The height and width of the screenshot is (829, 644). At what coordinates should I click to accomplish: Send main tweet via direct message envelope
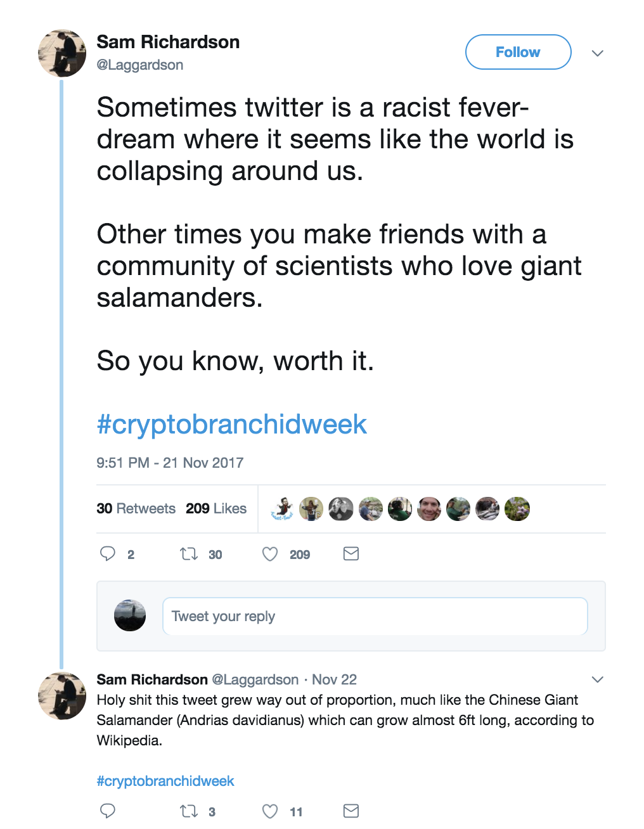click(x=351, y=554)
